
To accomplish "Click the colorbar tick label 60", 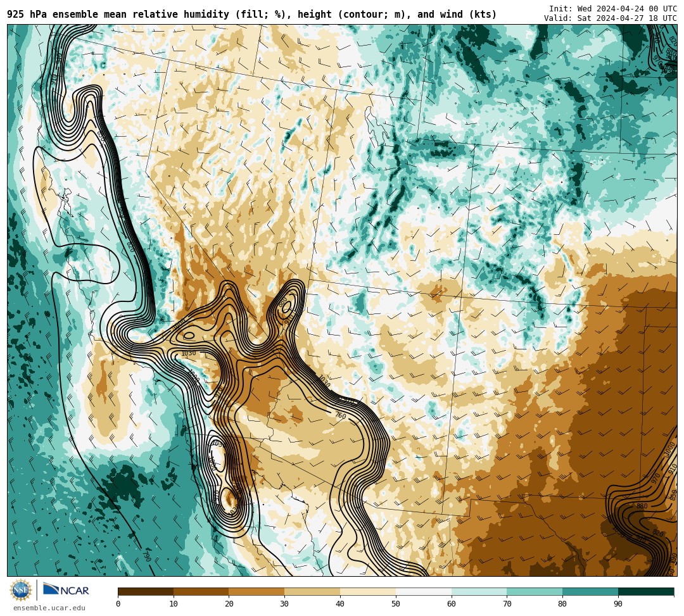I will tap(452, 604).
